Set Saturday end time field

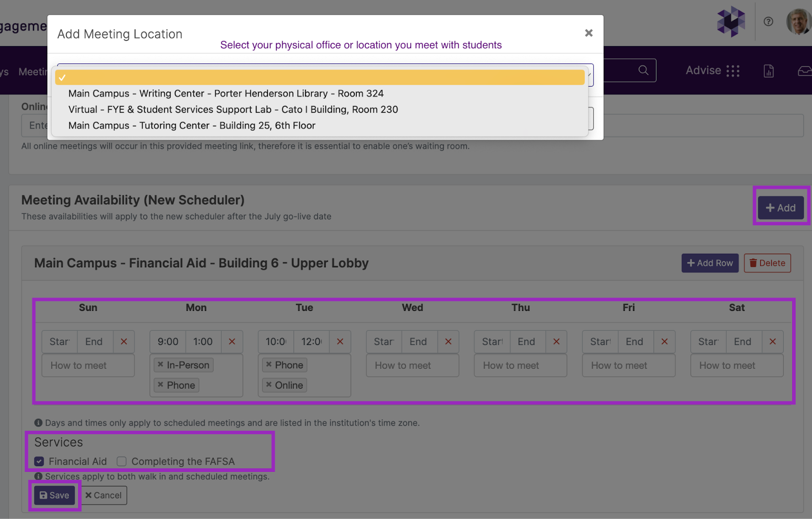click(x=743, y=341)
